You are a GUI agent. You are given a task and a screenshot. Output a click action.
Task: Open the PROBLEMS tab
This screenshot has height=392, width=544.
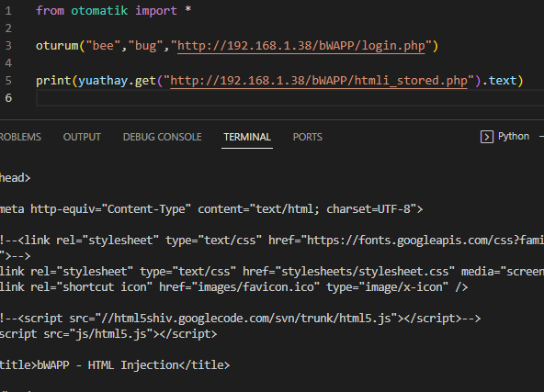pos(20,137)
